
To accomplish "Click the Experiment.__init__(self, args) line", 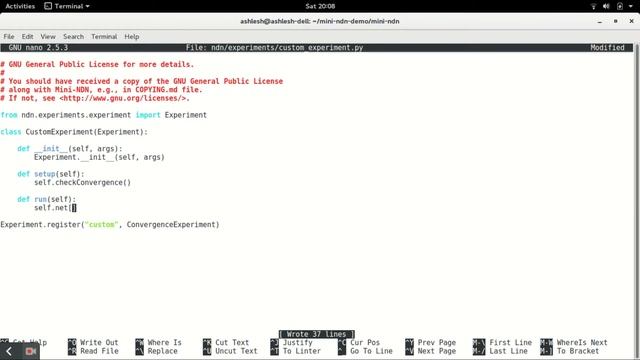I will click(x=99, y=157).
